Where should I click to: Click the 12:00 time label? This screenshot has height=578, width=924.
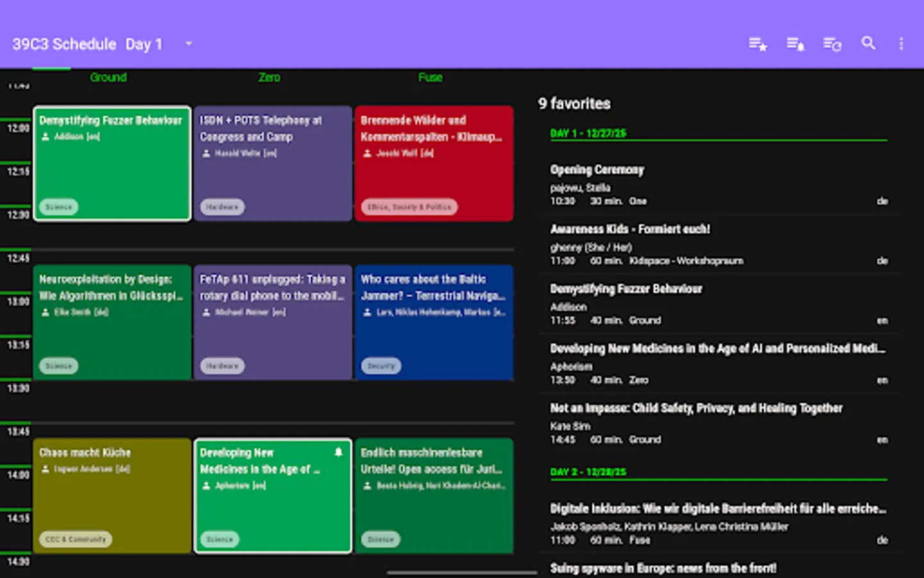(x=18, y=128)
